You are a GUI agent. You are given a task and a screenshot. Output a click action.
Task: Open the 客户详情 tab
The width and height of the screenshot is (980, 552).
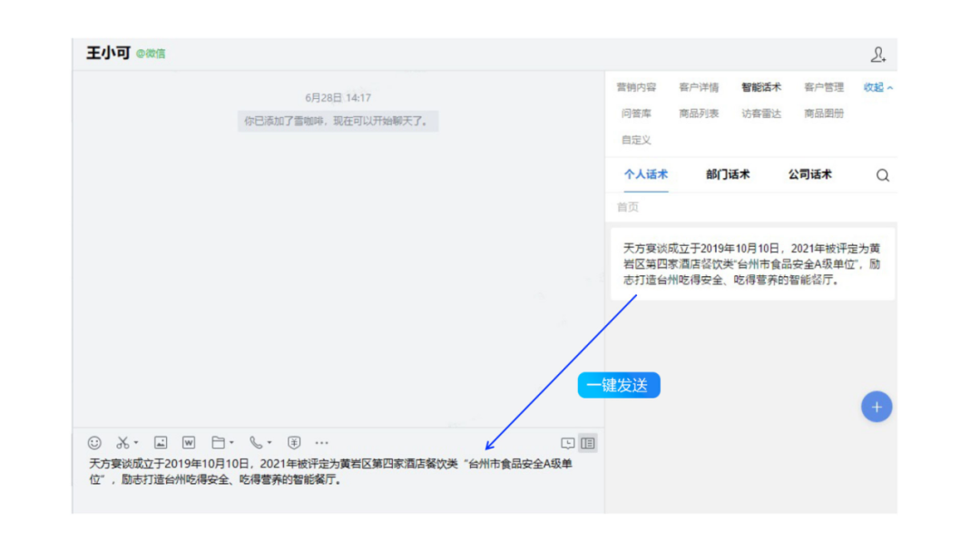coord(699,87)
